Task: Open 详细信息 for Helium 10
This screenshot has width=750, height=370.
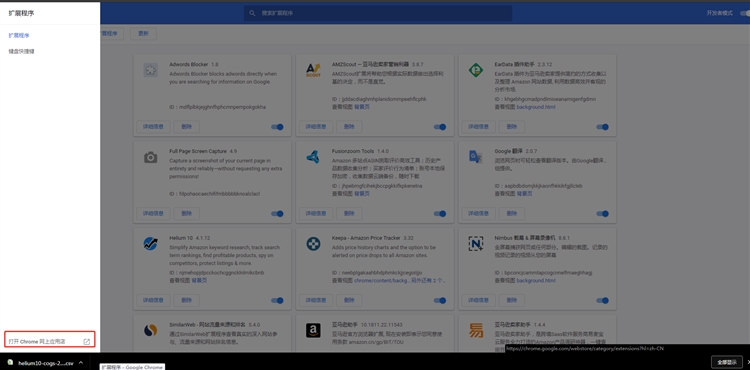Action: [x=154, y=301]
